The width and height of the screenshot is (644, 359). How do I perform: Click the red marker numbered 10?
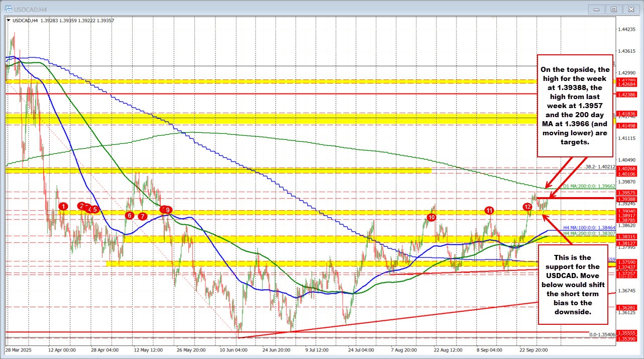coord(431,217)
